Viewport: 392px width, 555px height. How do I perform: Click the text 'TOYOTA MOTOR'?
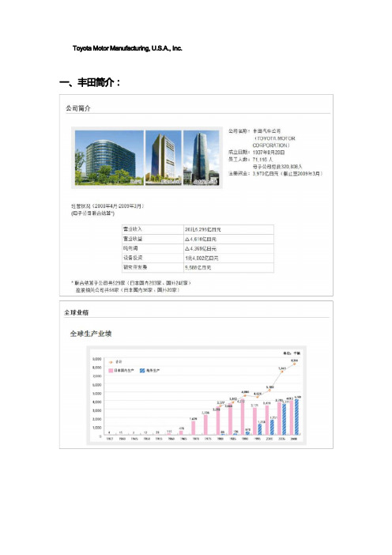click(276, 138)
